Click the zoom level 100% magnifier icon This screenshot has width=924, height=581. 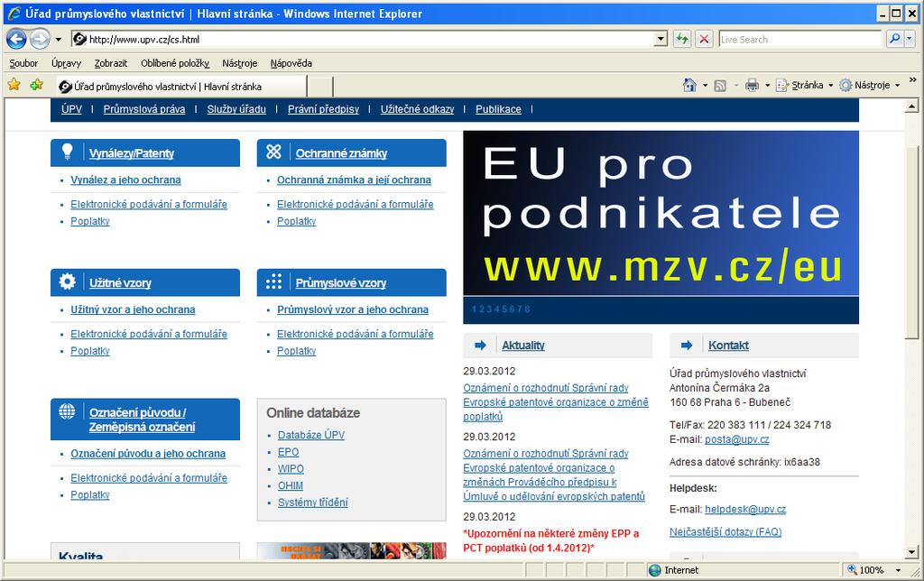(852, 570)
